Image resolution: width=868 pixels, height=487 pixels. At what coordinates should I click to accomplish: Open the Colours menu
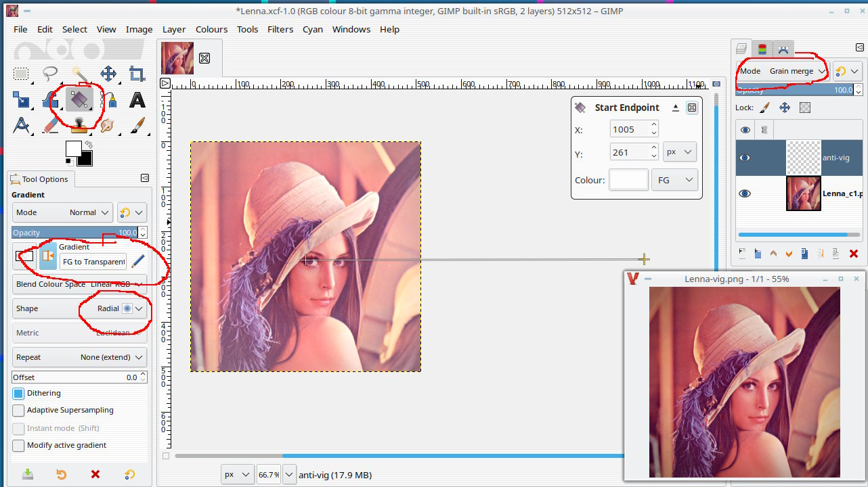click(211, 29)
